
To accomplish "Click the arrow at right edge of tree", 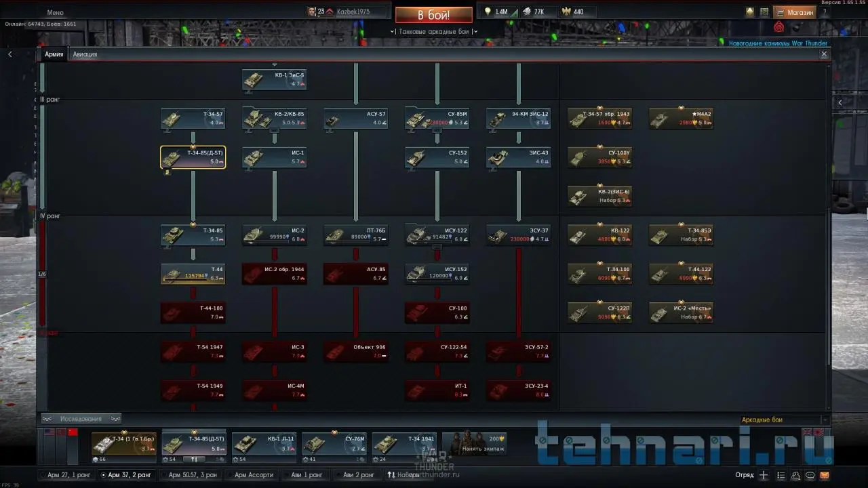I will click(x=840, y=103).
